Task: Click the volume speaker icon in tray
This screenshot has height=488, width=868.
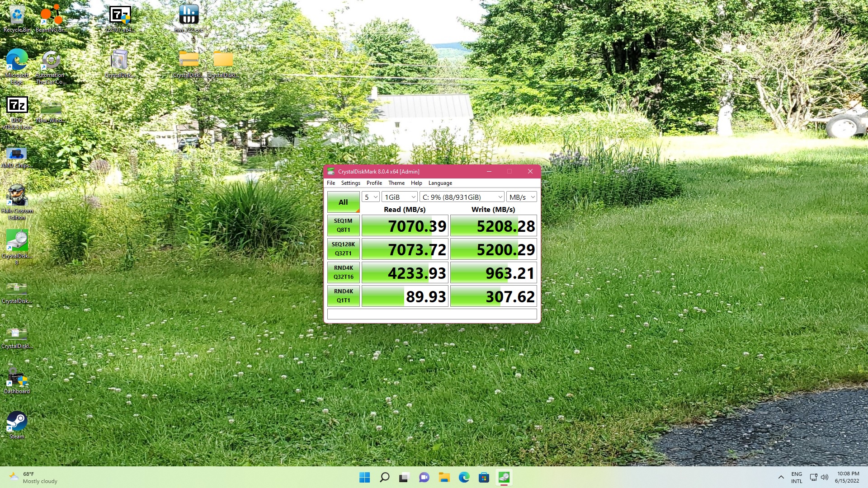Action: pos(825,477)
